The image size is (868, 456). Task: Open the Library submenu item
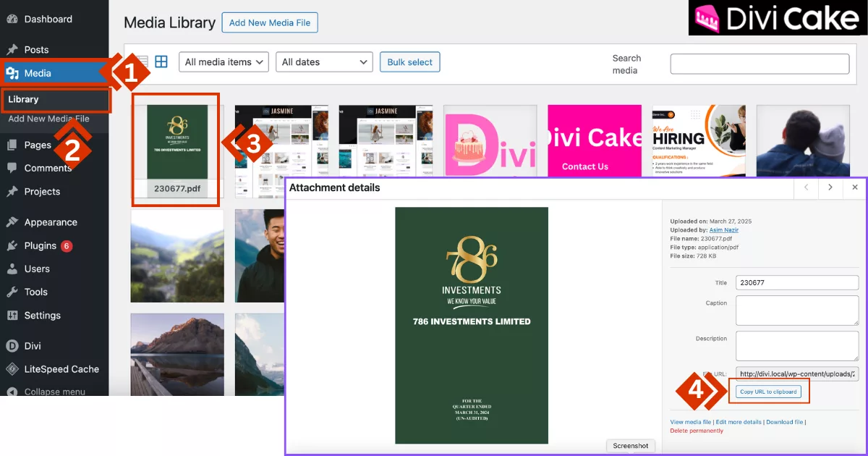[24, 99]
